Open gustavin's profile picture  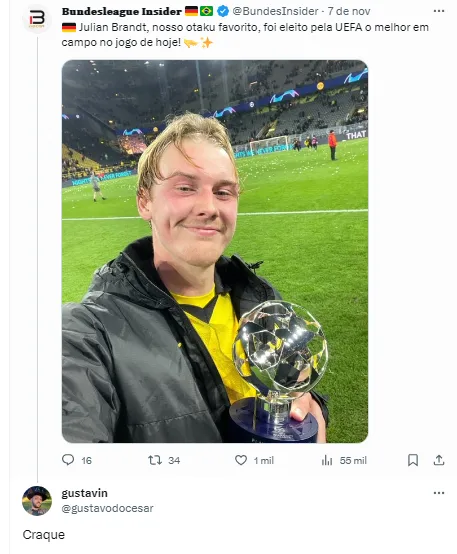point(37,501)
